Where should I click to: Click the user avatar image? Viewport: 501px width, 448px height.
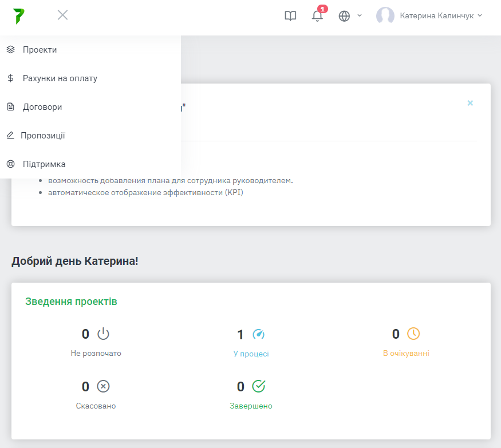[385, 16]
